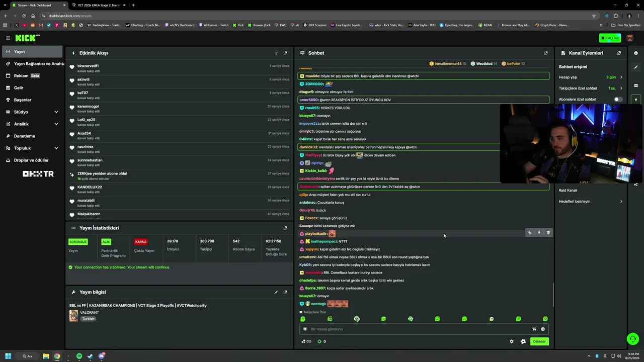Open Spotify from the taskbar

[x=79, y=356]
